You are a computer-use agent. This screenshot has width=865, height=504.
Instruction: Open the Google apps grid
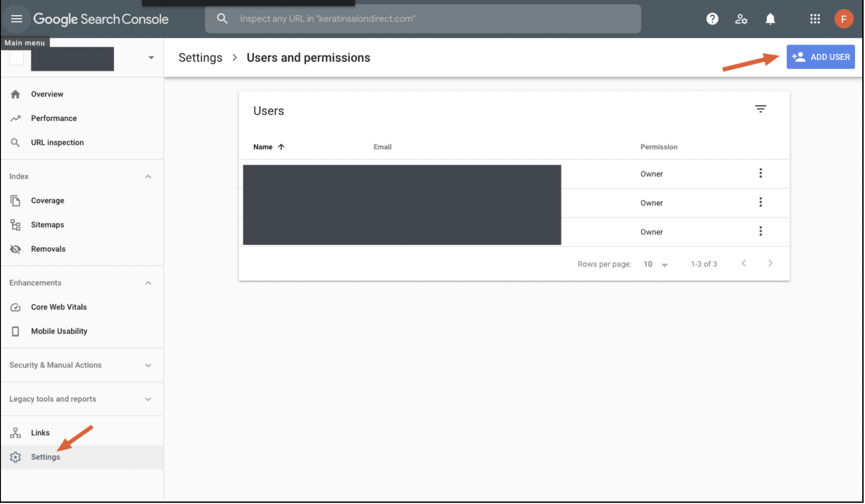tap(815, 19)
